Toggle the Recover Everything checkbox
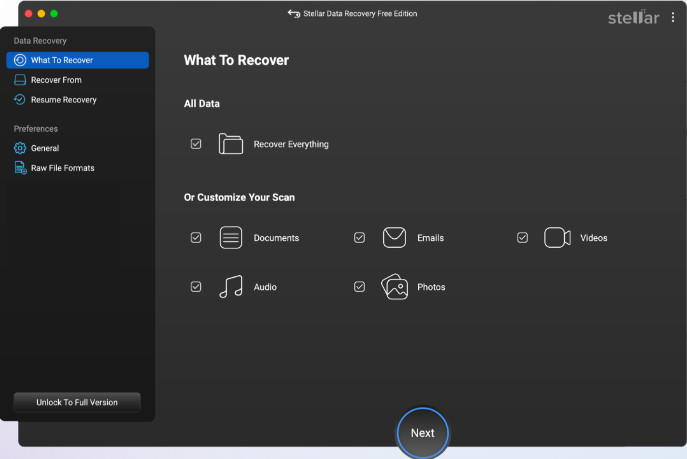Screen dimensions: 687x459 196,144
